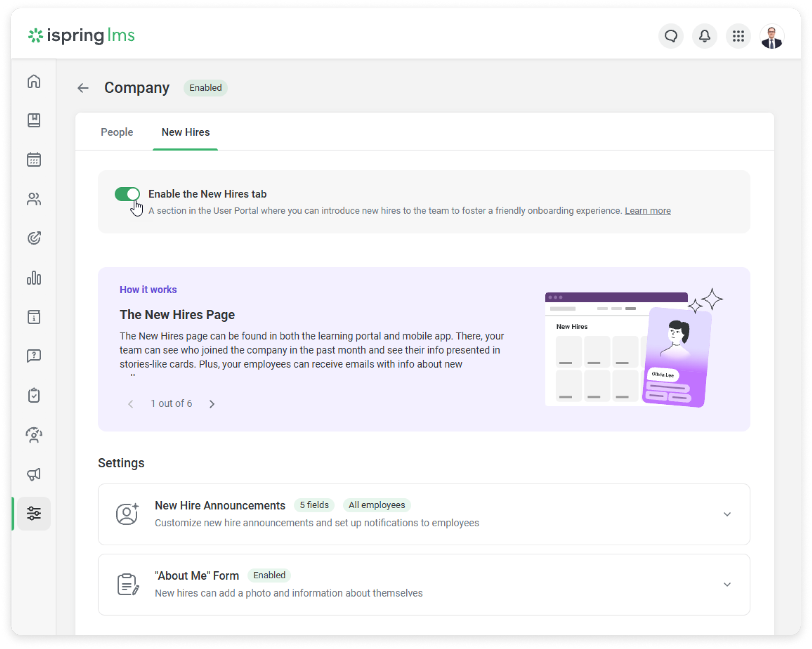This screenshot has height=649, width=812.
Task: Click the Learn more link
Action: [x=647, y=211]
